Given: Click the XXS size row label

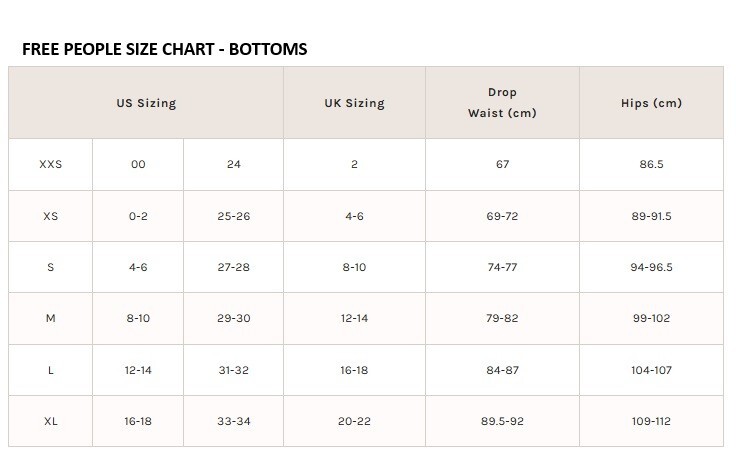Looking at the screenshot, I should click(51, 165).
